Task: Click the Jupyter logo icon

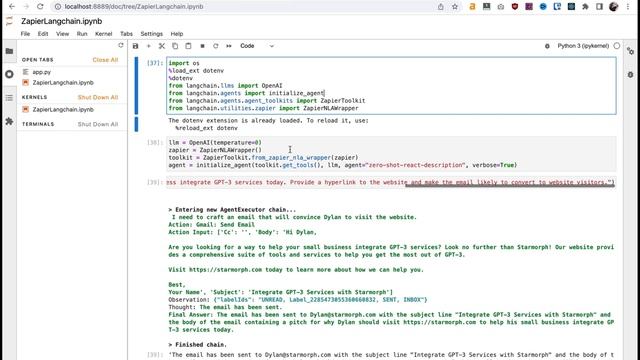Action: [9, 21]
